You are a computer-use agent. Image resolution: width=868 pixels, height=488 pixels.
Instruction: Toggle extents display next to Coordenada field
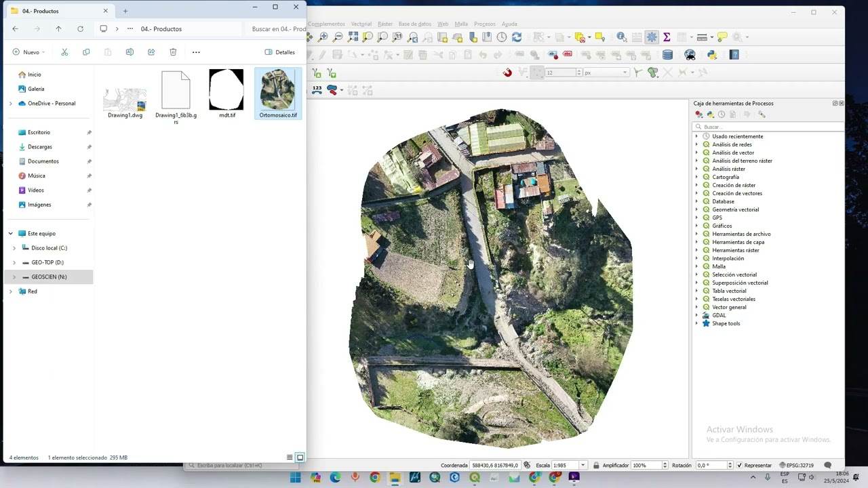(x=527, y=466)
